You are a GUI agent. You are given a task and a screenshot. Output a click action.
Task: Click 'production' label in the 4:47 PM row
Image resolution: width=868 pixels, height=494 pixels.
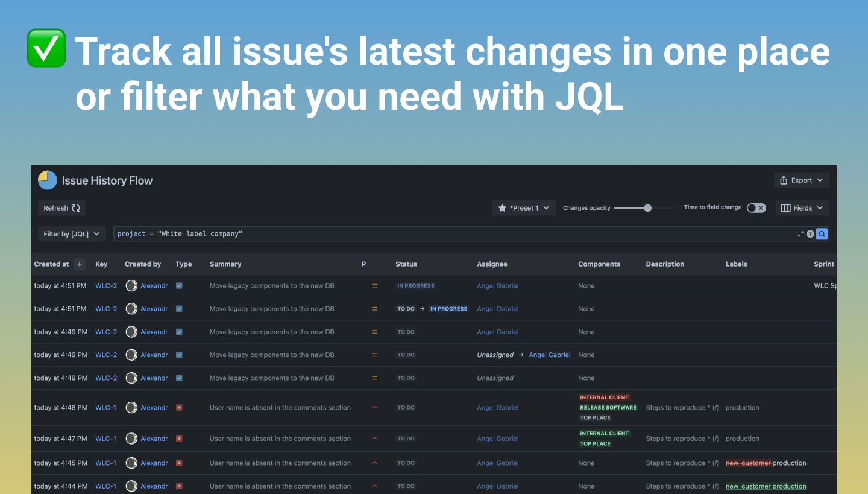click(x=743, y=439)
